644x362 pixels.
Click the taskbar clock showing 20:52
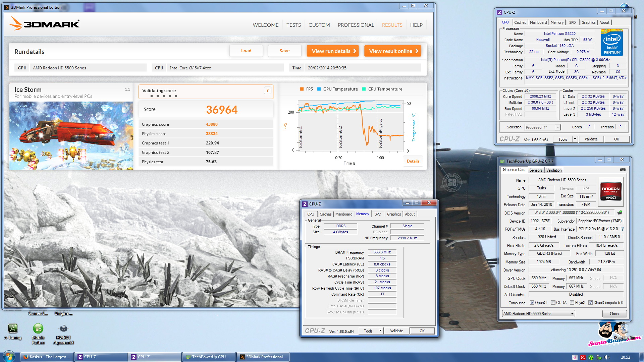(x=625, y=357)
